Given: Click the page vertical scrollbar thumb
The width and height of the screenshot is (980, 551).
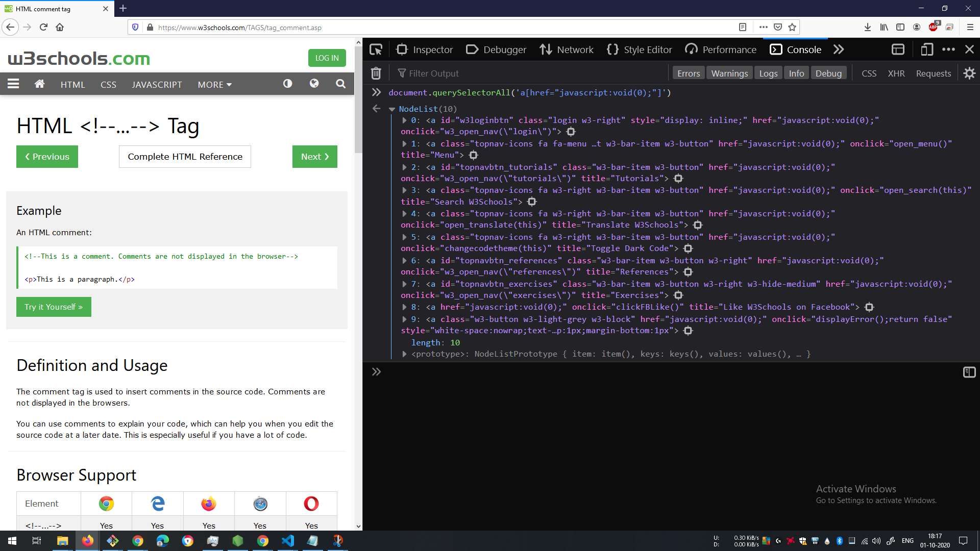Looking at the screenshot, I should pos(358,100).
